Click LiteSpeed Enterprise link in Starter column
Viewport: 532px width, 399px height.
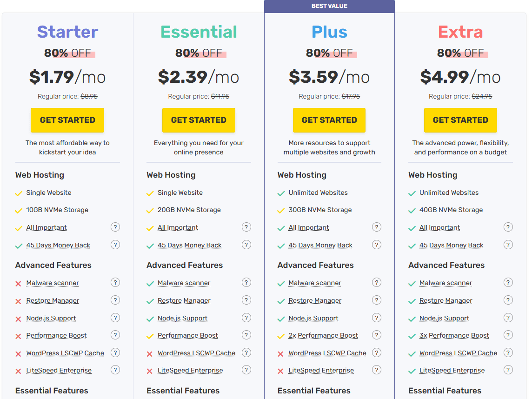coord(59,370)
